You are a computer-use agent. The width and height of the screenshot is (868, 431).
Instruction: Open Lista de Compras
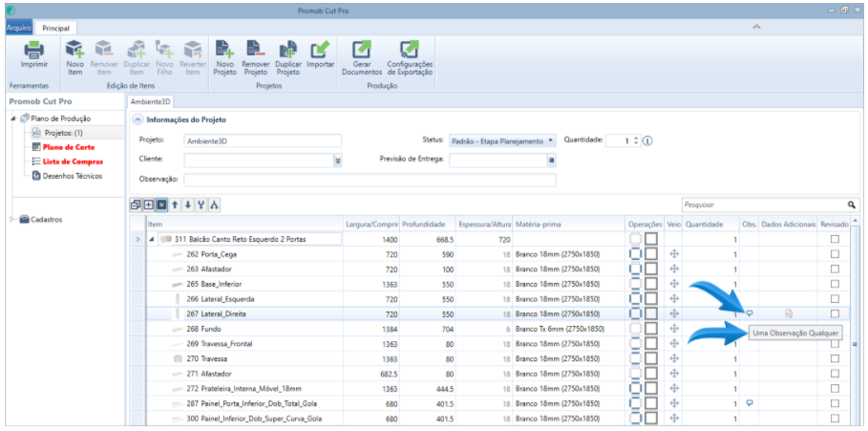coord(73,162)
